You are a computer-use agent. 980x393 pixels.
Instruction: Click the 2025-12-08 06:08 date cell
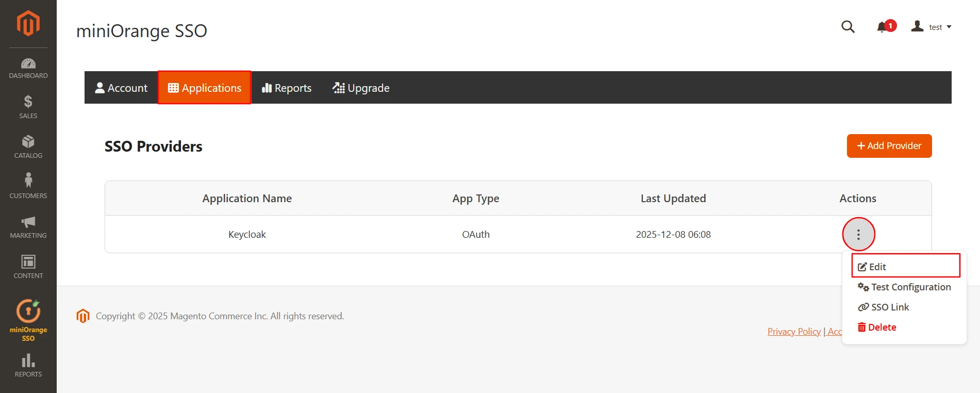[673, 235]
